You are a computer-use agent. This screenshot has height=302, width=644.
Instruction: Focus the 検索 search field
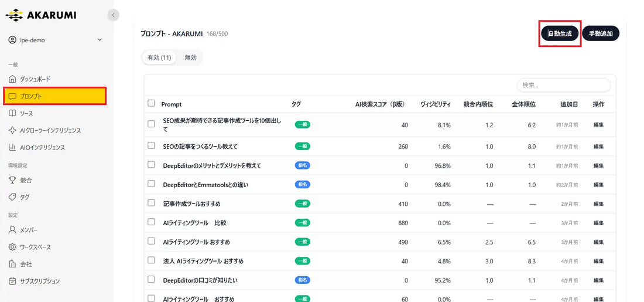click(x=563, y=85)
